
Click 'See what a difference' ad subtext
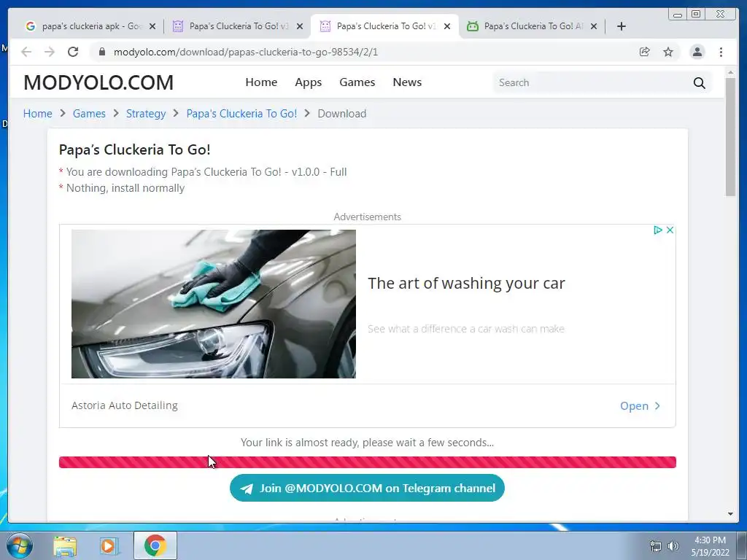click(466, 329)
